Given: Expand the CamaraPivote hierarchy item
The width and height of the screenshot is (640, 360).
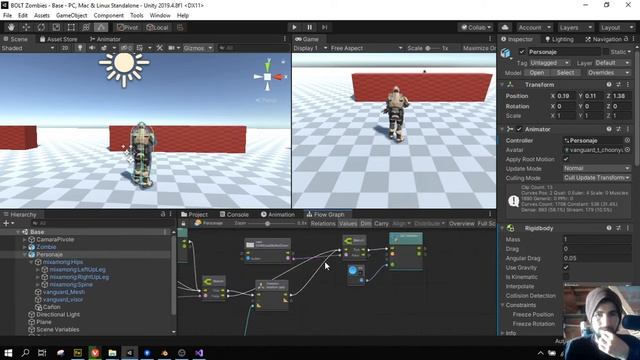Looking at the screenshot, I should point(24,240).
